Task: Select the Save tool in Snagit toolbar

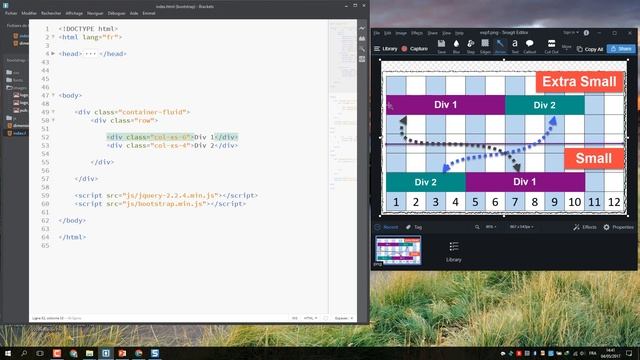Action: click(441, 46)
